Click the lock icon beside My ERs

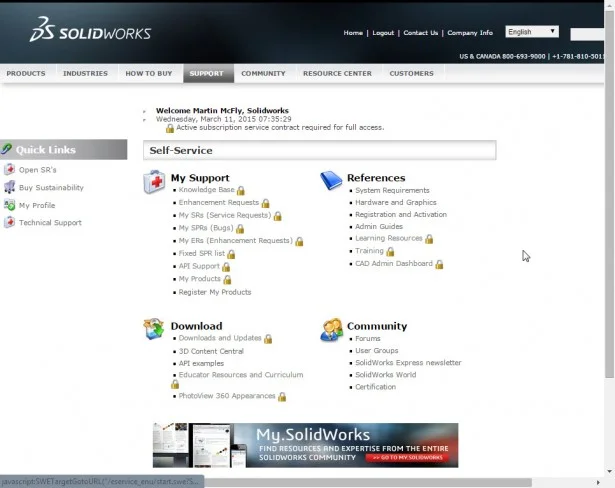coord(299,241)
